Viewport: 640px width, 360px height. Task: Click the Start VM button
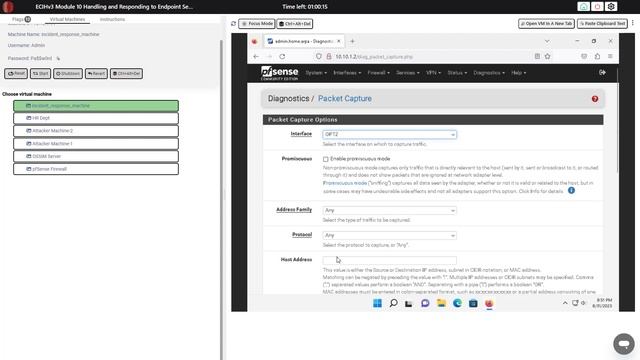coord(40,73)
